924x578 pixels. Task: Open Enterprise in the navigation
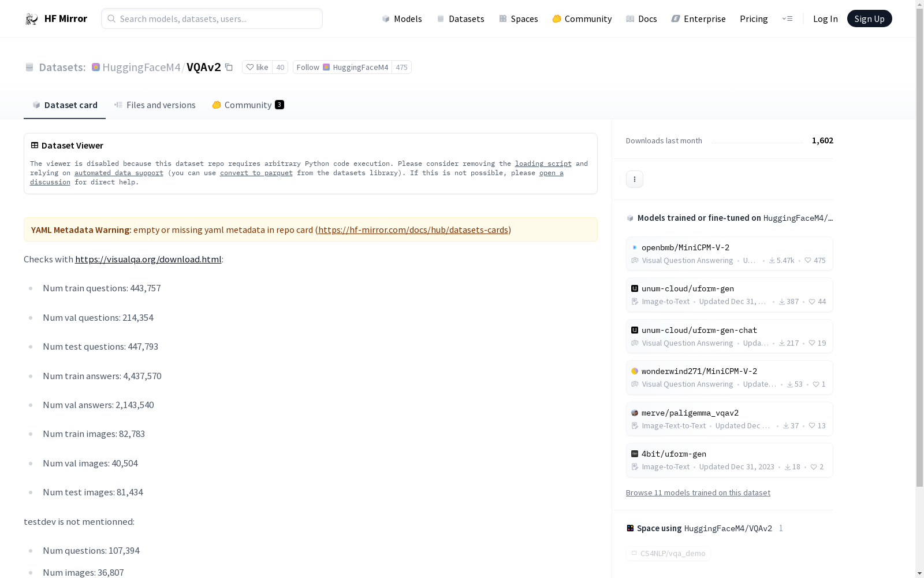[x=698, y=18]
